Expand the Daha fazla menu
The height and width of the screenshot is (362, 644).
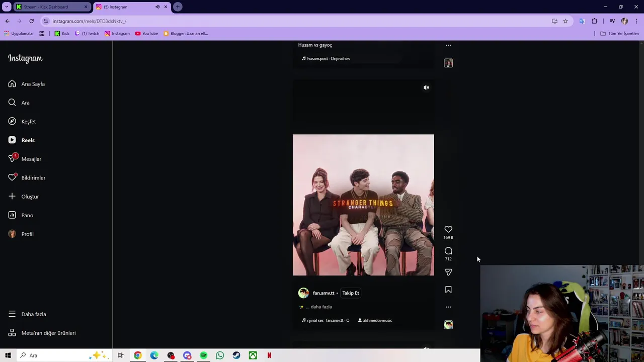(x=27, y=314)
